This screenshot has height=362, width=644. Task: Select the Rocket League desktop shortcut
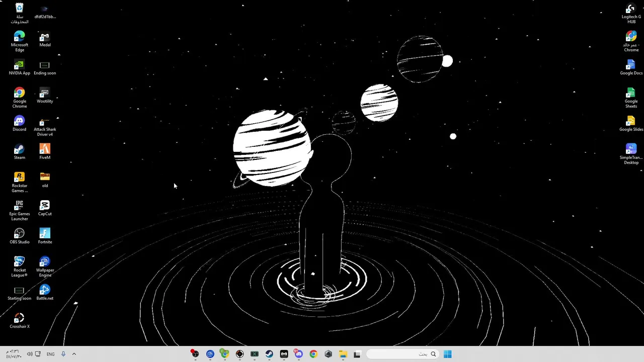point(19,266)
